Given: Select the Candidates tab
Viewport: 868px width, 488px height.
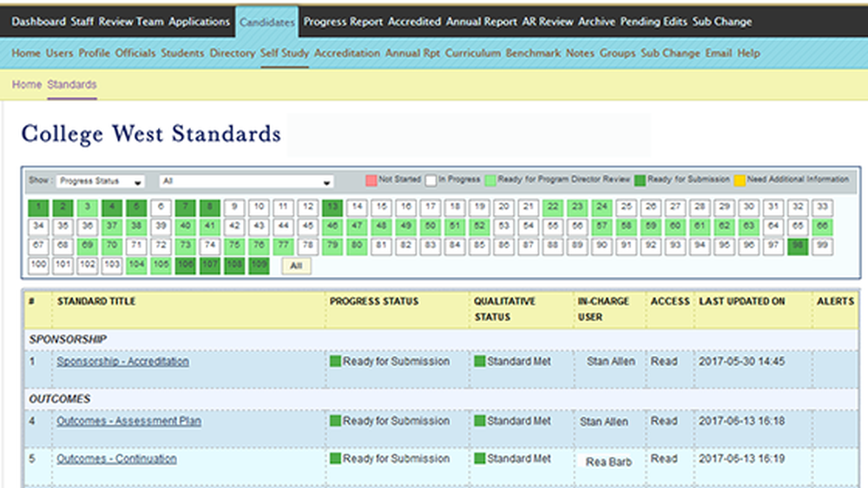Looking at the screenshot, I should tap(266, 23).
